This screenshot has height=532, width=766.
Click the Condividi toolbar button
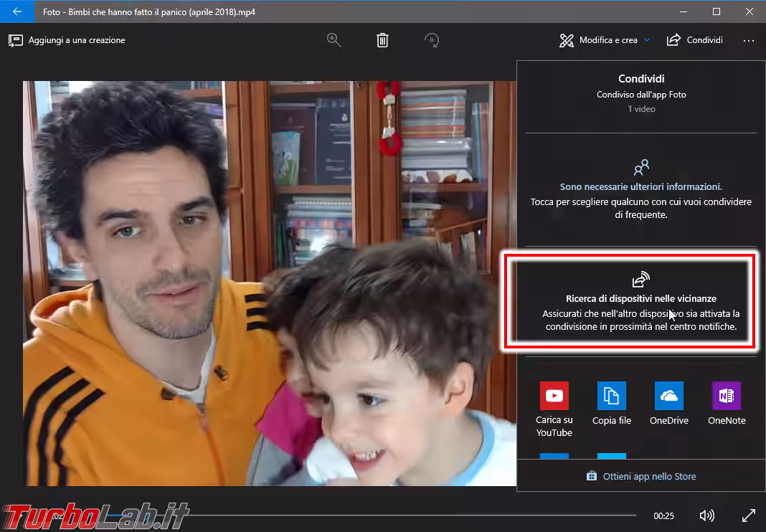(695, 40)
